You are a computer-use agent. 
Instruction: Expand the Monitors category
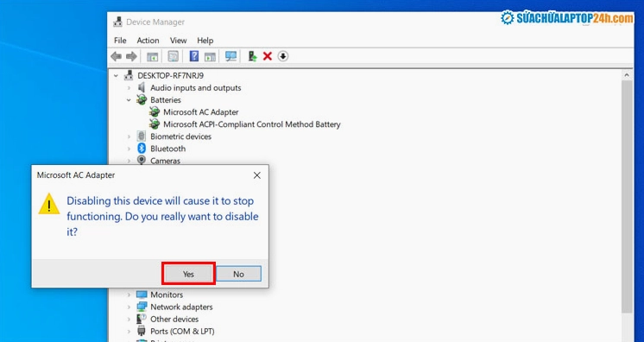click(129, 294)
